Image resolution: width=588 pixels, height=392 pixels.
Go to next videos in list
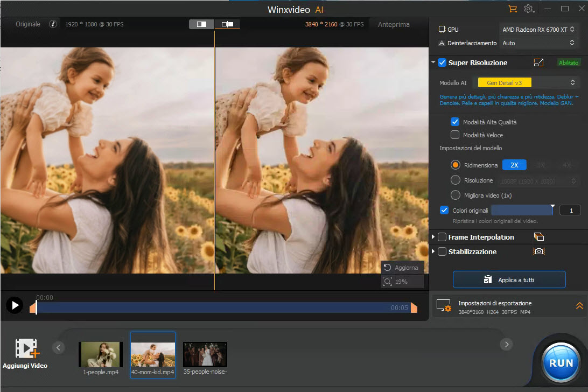(x=507, y=345)
